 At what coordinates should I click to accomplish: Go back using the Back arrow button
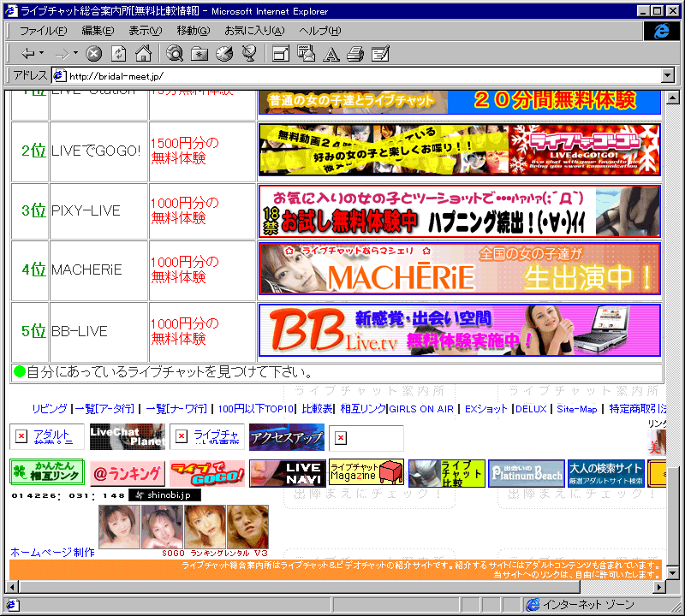click(28, 54)
